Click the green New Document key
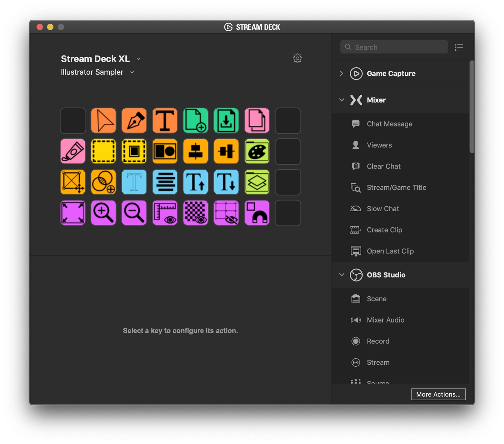Screen dimensions: 504x444 (196, 120)
